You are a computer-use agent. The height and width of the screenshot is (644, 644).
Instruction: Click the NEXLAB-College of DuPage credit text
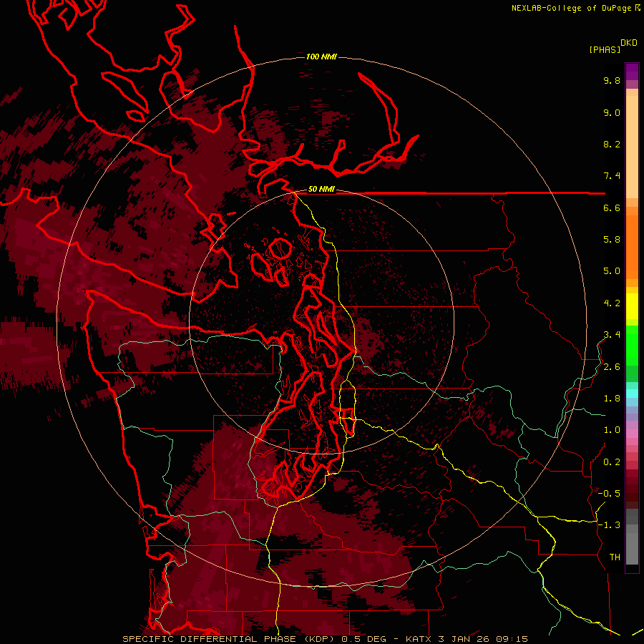[x=571, y=8]
